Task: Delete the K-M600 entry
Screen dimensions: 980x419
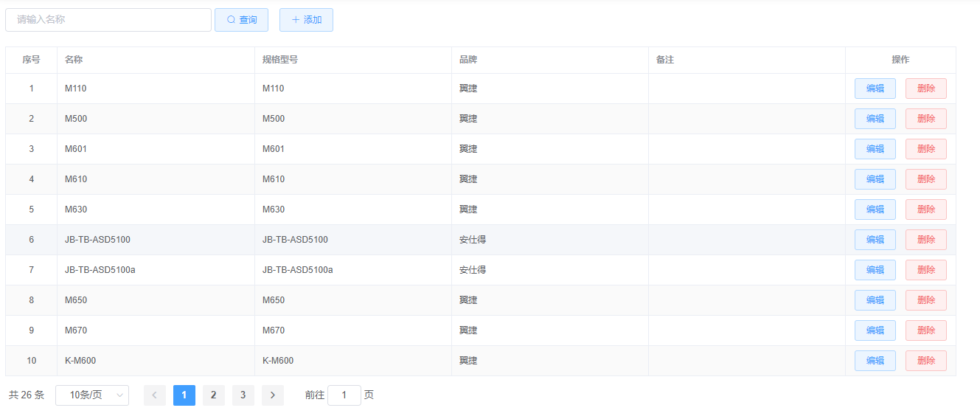Action: (925, 361)
